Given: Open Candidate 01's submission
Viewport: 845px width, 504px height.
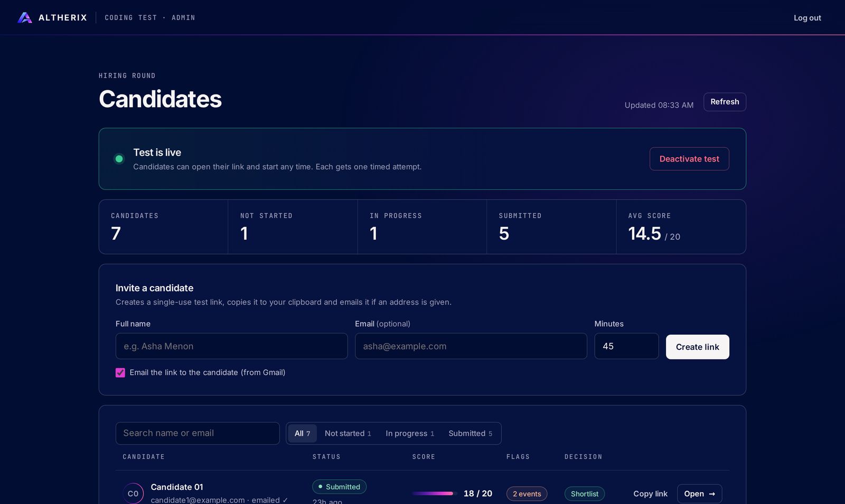Looking at the screenshot, I should pos(699,494).
